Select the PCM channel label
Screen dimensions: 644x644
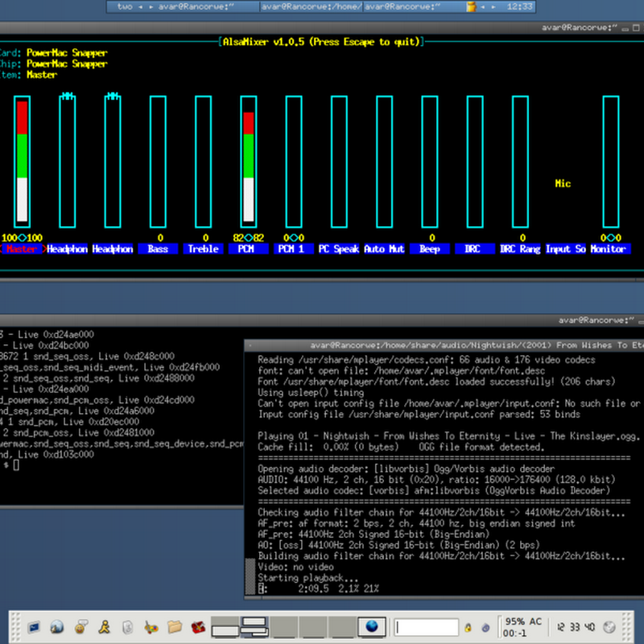pos(249,250)
